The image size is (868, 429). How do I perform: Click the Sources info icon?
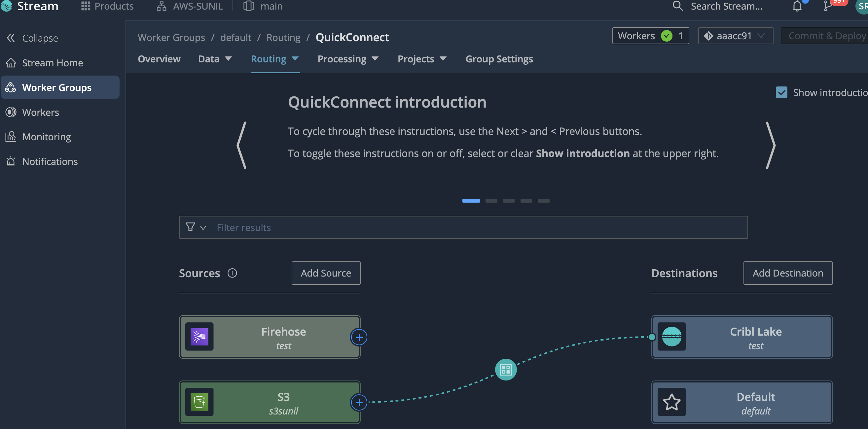(232, 273)
